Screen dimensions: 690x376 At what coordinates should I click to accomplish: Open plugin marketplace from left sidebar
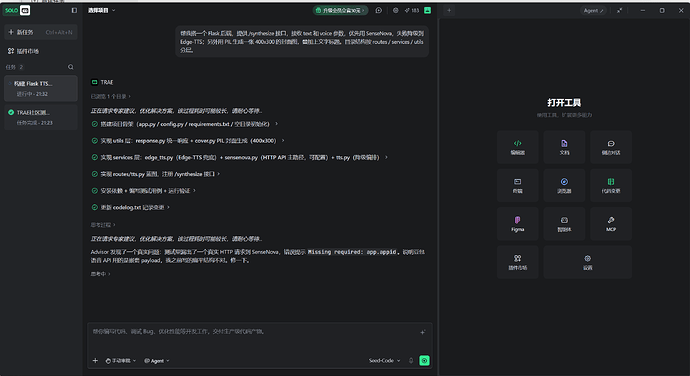[x=23, y=51]
